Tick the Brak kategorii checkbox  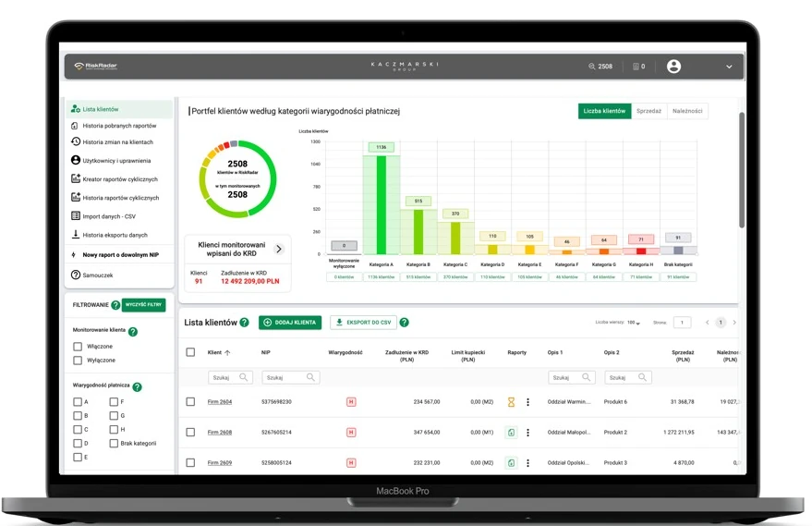click(x=114, y=443)
